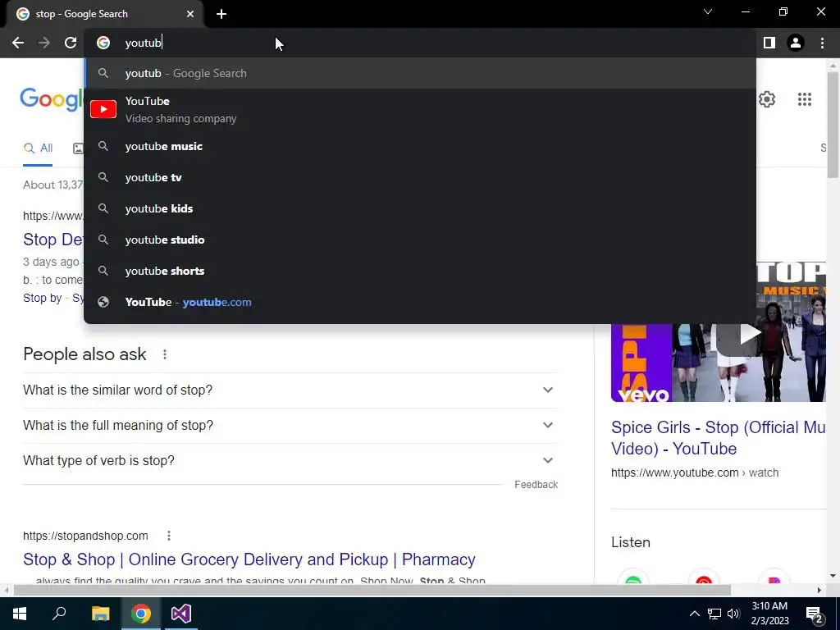Switch to the All search results tab

tap(38, 148)
